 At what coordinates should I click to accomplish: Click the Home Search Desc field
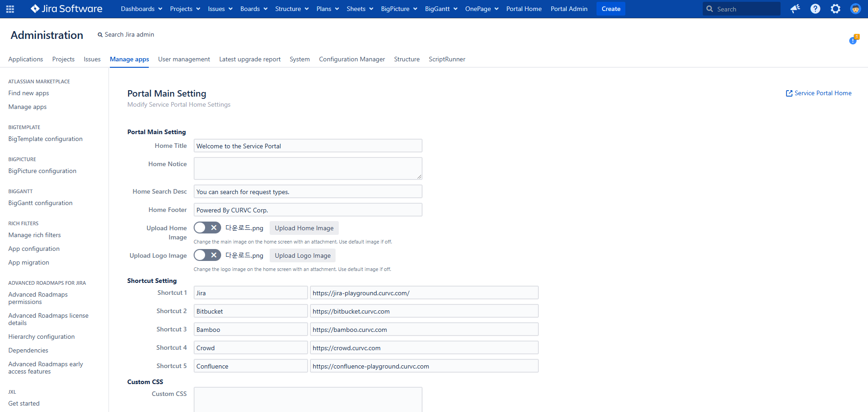tap(308, 191)
